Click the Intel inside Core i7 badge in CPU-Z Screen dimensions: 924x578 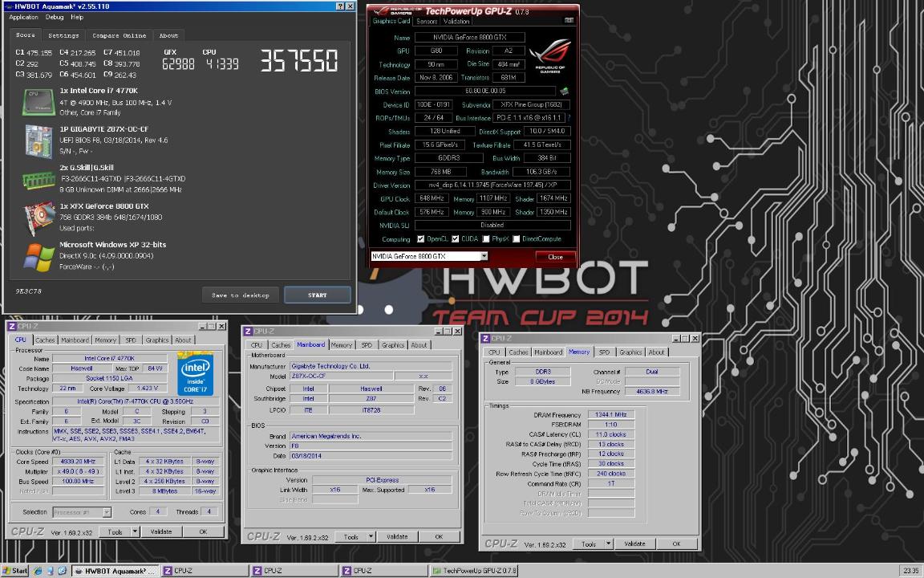195,374
